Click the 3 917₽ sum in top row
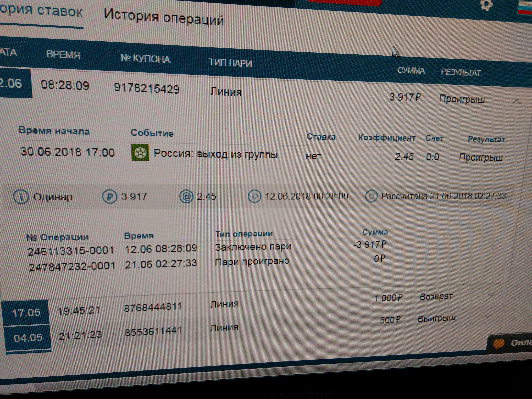Screen dimensions: 532x399 [x=405, y=97]
